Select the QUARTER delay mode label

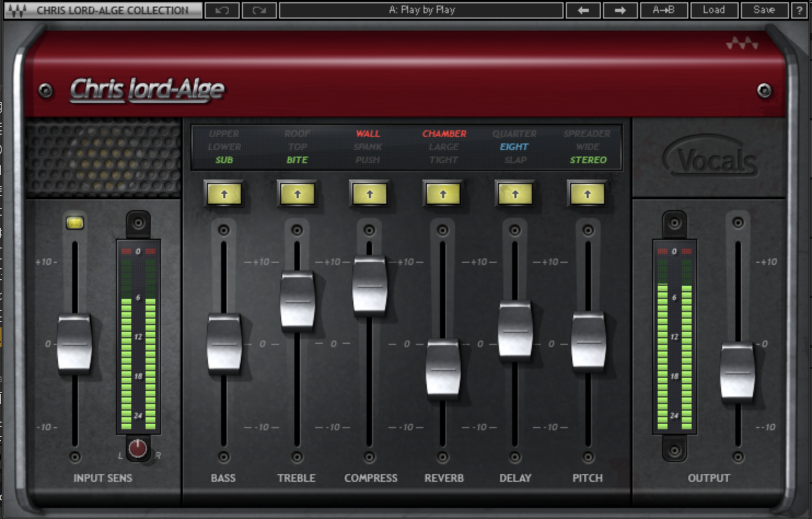click(514, 134)
